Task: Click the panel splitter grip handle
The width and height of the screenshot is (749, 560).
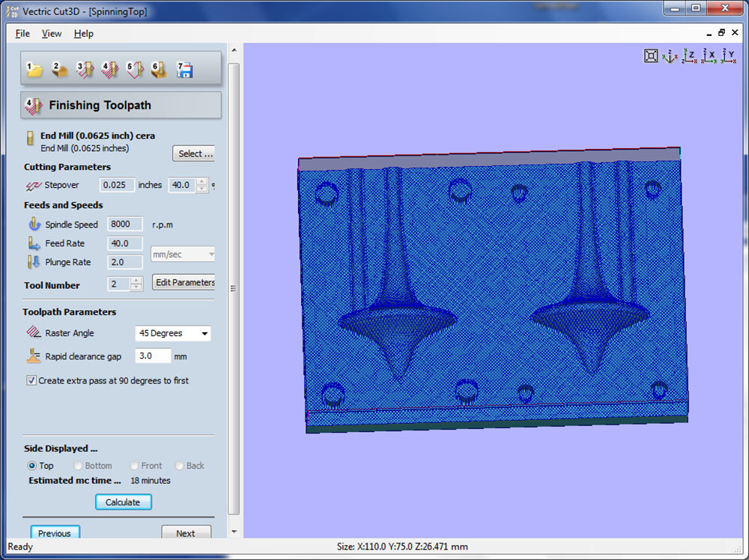Action: 233,288
